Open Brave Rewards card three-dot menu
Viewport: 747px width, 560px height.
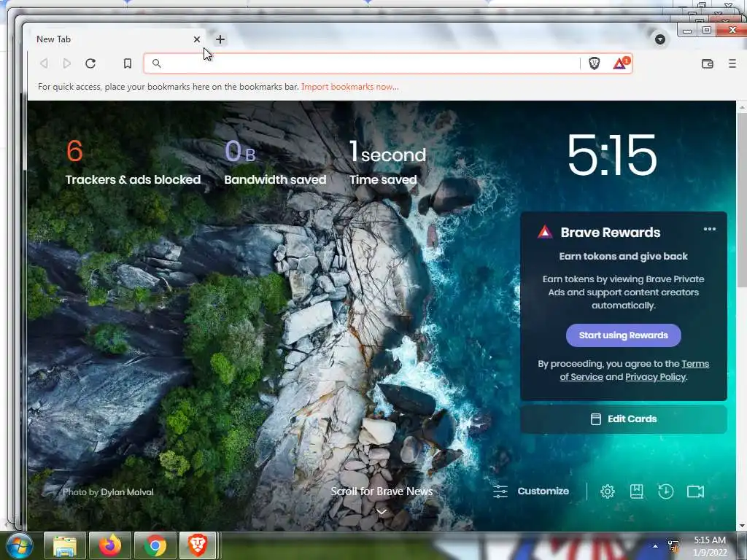(x=709, y=229)
